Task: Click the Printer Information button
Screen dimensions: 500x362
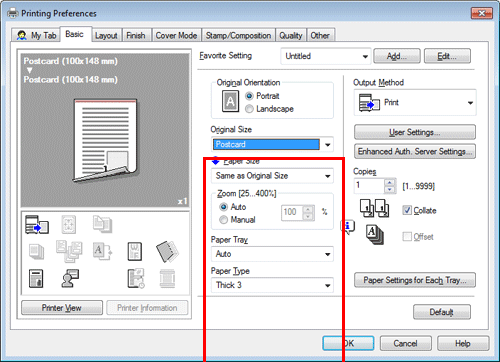Action: pos(147,308)
